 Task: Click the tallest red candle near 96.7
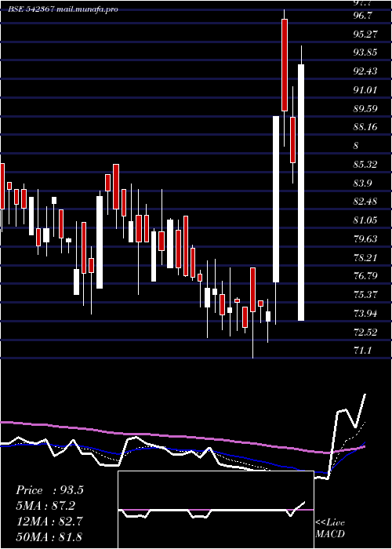pos(285,65)
